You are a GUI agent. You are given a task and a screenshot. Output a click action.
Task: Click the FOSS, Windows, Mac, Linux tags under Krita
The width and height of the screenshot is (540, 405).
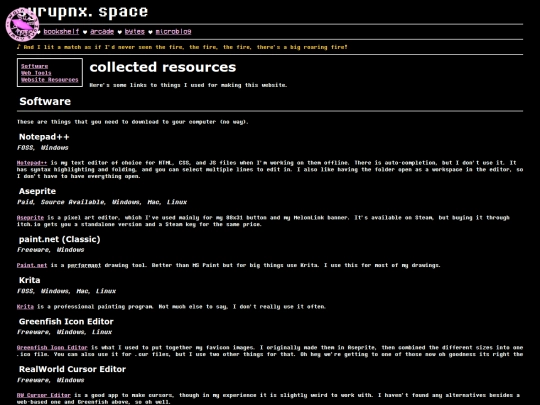(66, 291)
